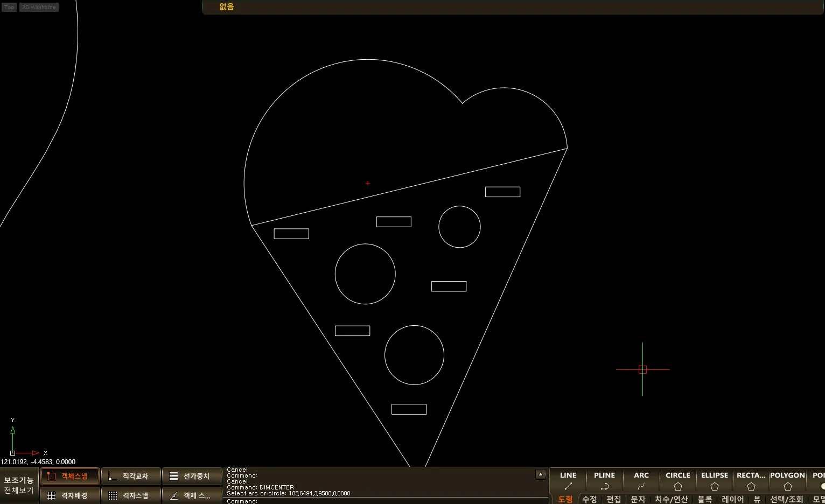Open the 2D Wireframe visual style dropdown
The width and height of the screenshot is (825, 504).
pyautogui.click(x=39, y=8)
